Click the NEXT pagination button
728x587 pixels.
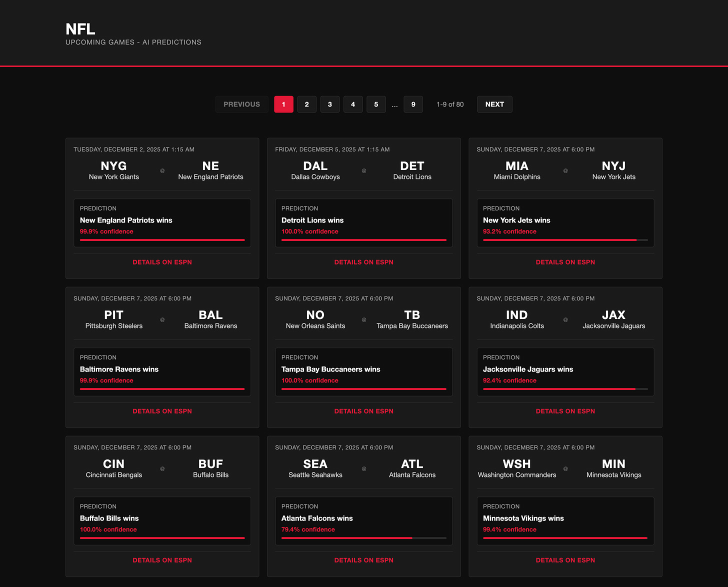pos(494,104)
